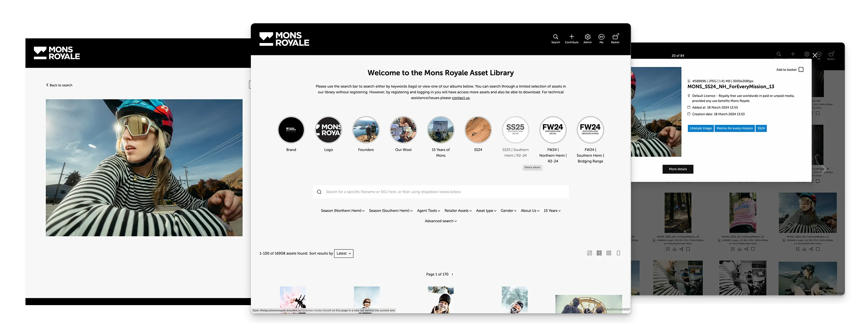The width and height of the screenshot is (868, 336).
Task: Tick the Add to basket checkbox
Action: tap(801, 70)
